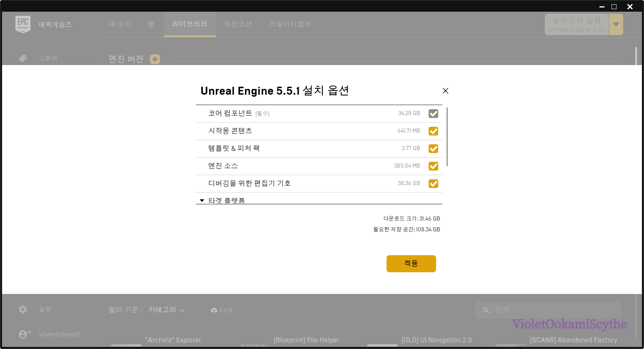Open 설정 gear icon in sidebar
The image size is (644, 349).
pos(23,309)
